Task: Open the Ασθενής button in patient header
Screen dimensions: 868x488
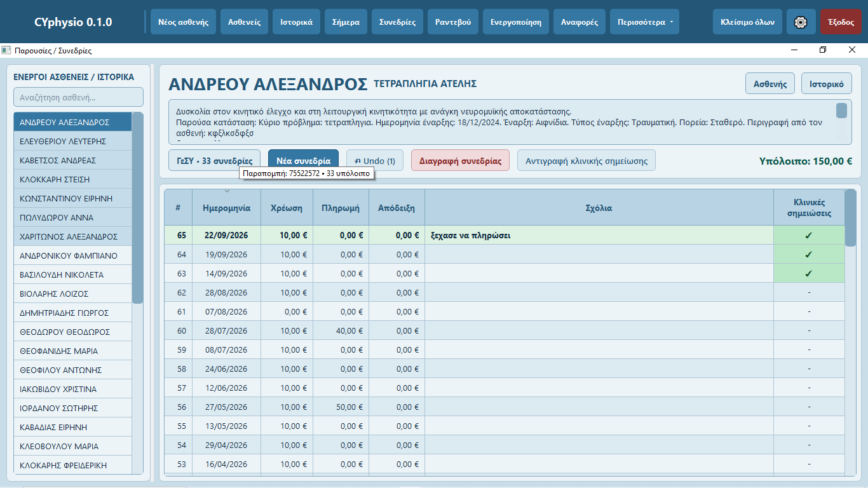Action: coord(770,83)
